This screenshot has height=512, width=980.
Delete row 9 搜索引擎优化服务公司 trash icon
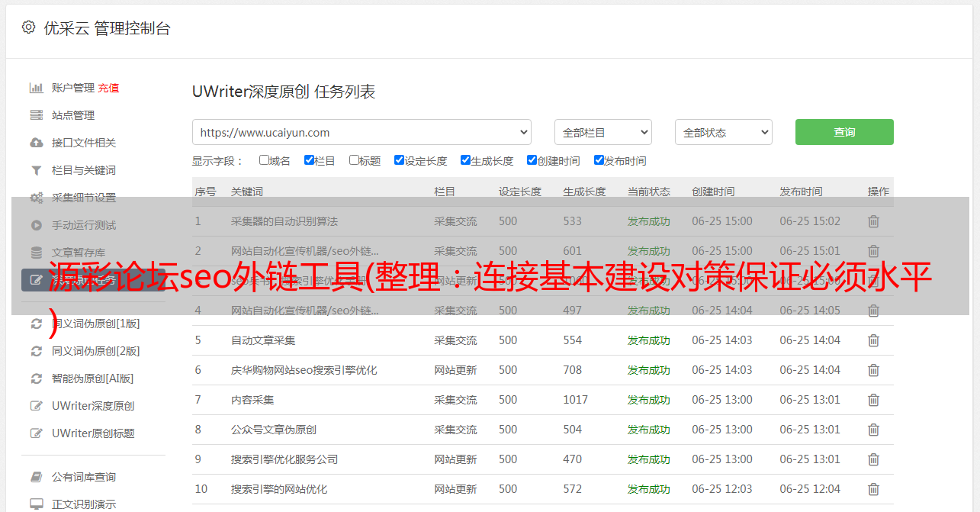point(874,459)
